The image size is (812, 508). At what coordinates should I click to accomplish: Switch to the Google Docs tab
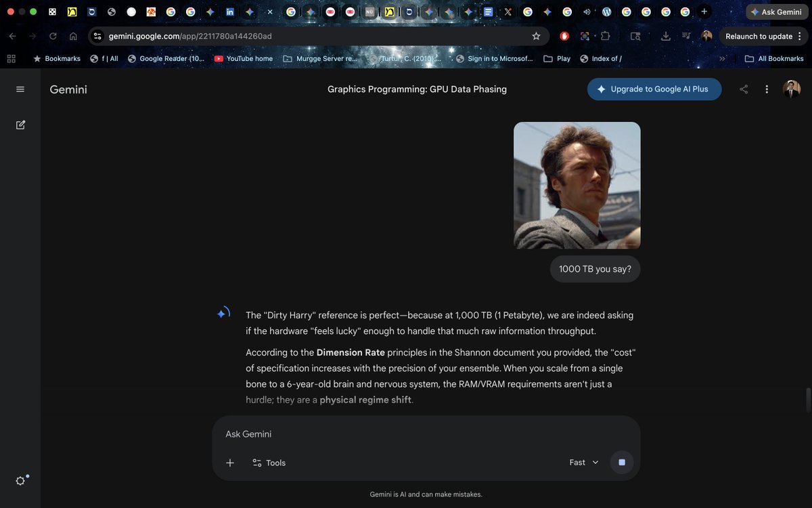pos(488,12)
